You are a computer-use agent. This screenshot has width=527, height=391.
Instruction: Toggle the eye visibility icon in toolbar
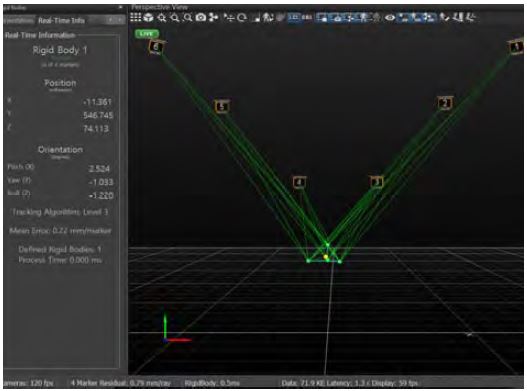[390, 17]
